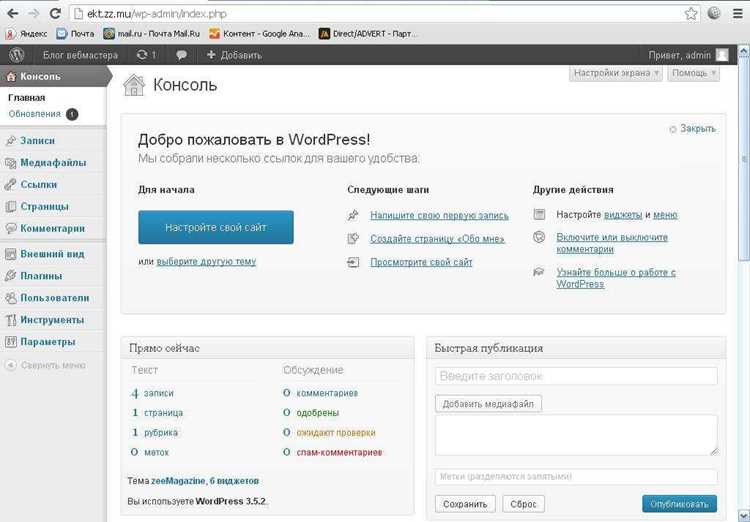Screen dimensions: 750x522
Task: Open the Chrome menu icon
Action: pos(738,13)
